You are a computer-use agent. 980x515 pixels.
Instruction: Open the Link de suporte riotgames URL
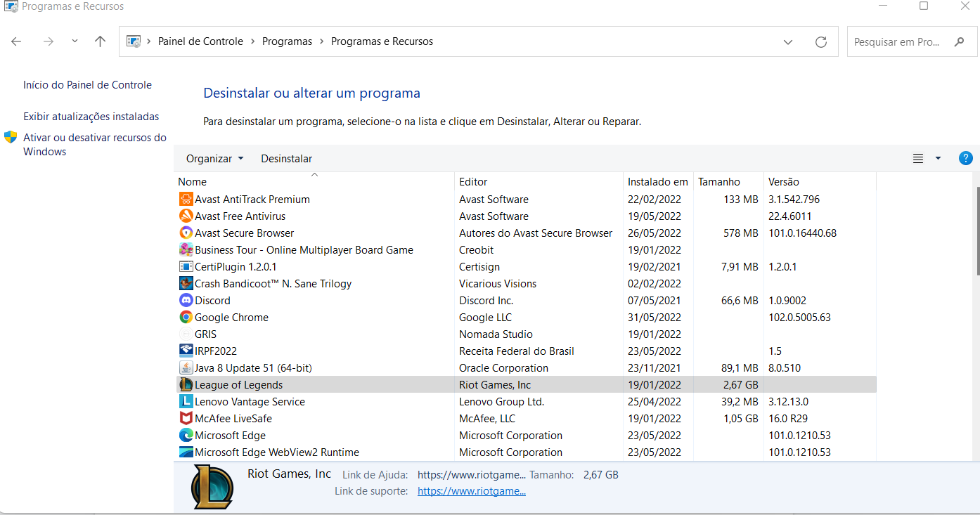tap(472, 491)
